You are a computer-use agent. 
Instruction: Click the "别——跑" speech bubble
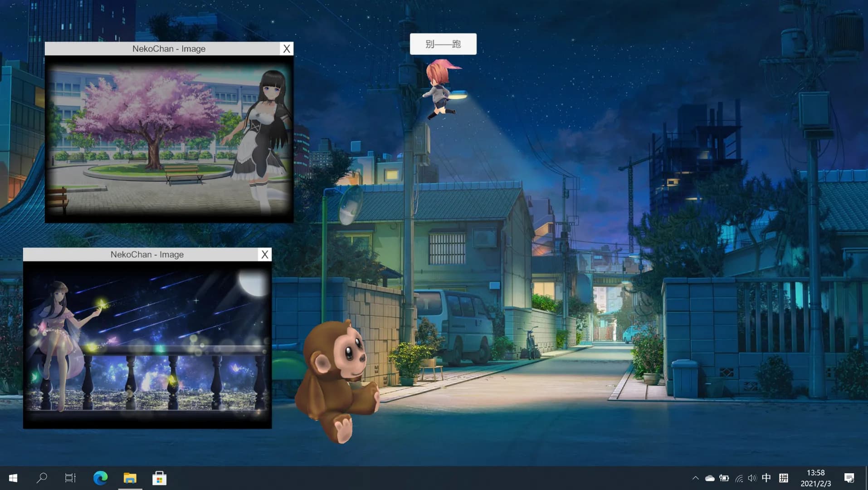tap(443, 44)
